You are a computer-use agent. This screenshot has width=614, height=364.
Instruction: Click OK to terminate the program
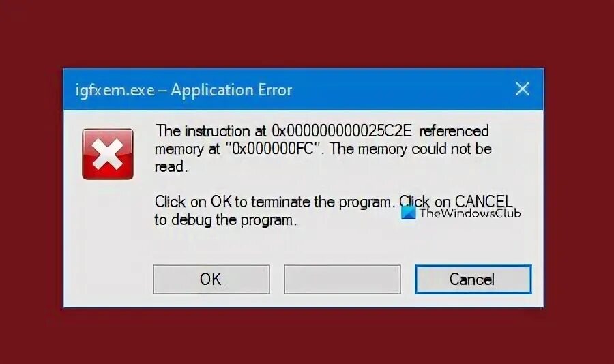click(x=211, y=279)
